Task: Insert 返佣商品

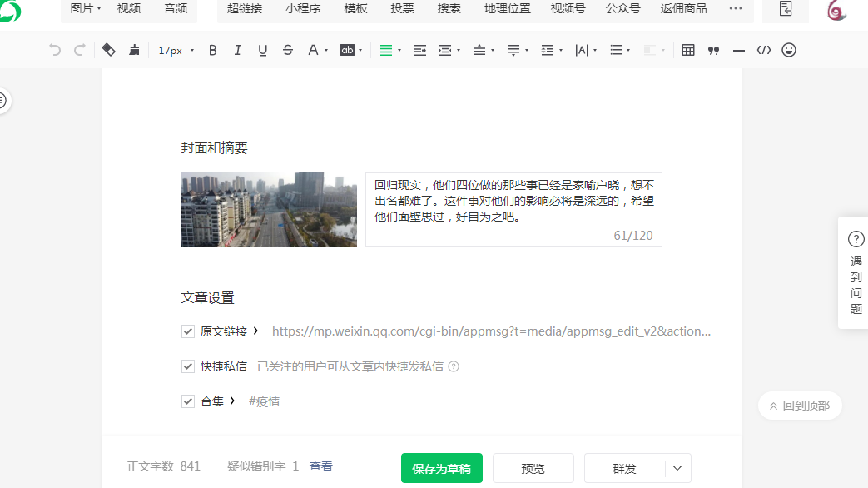Action: point(683,8)
